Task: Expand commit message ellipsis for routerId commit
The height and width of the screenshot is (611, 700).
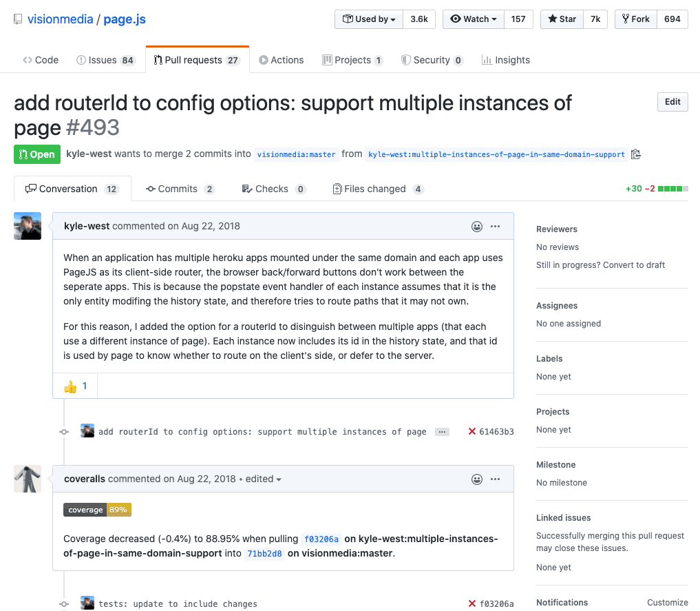Action: point(442,432)
